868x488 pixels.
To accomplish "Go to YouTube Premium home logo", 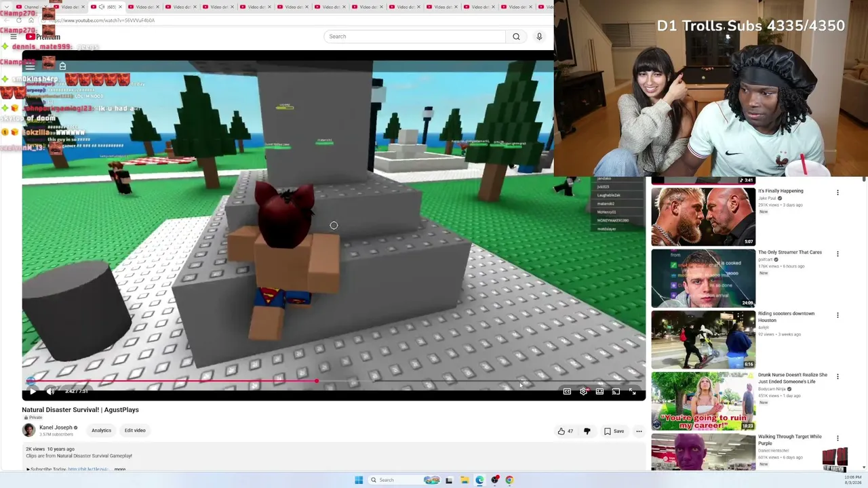I will click(43, 37).
